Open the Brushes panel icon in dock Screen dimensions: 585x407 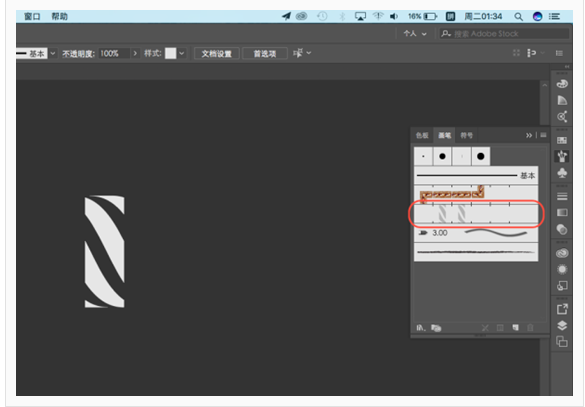click(x=562, y=156)
